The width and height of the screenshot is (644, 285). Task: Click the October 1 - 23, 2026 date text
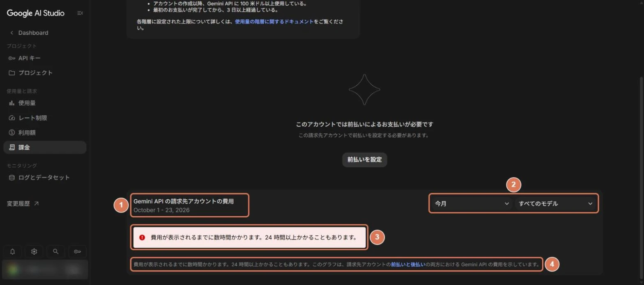(x=161, y=210)
